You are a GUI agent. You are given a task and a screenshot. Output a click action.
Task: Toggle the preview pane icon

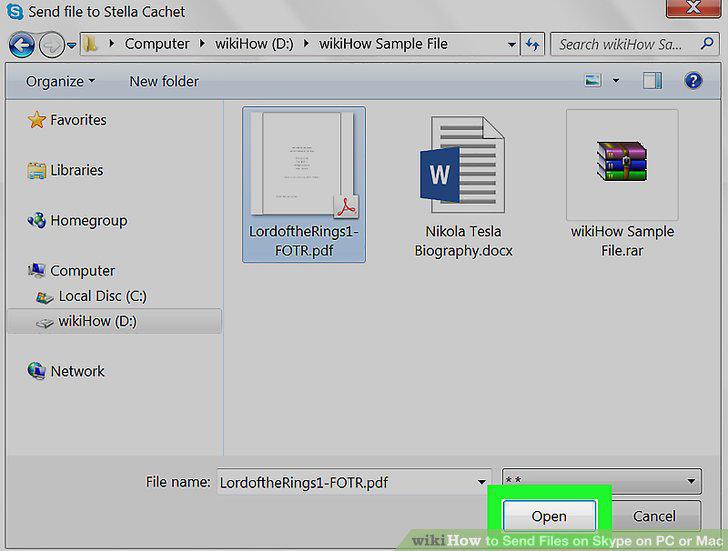click(652, 81)
